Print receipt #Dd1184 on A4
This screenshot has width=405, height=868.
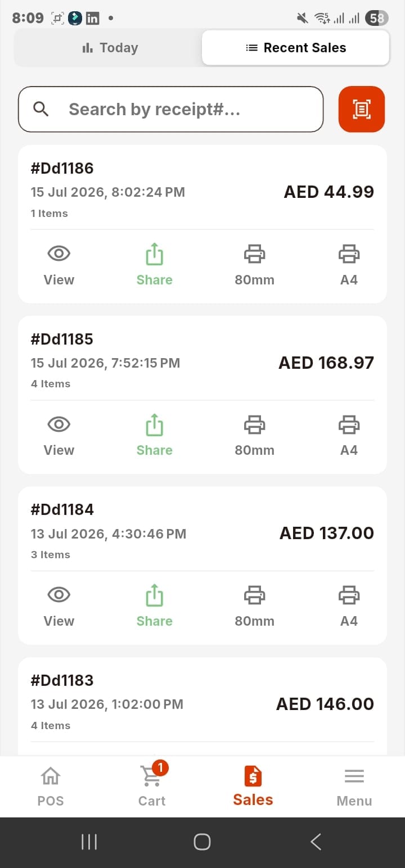pyautogui.click(x=349, y=606)
